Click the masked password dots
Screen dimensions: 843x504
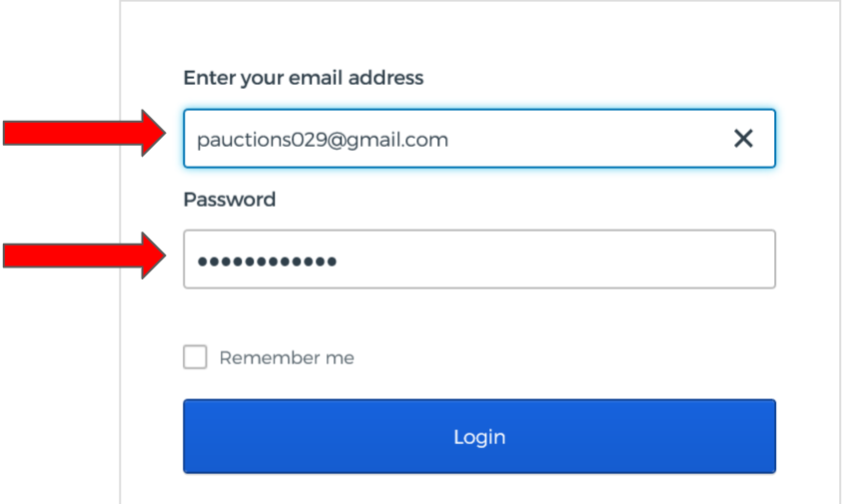click(x=267, y=261)
